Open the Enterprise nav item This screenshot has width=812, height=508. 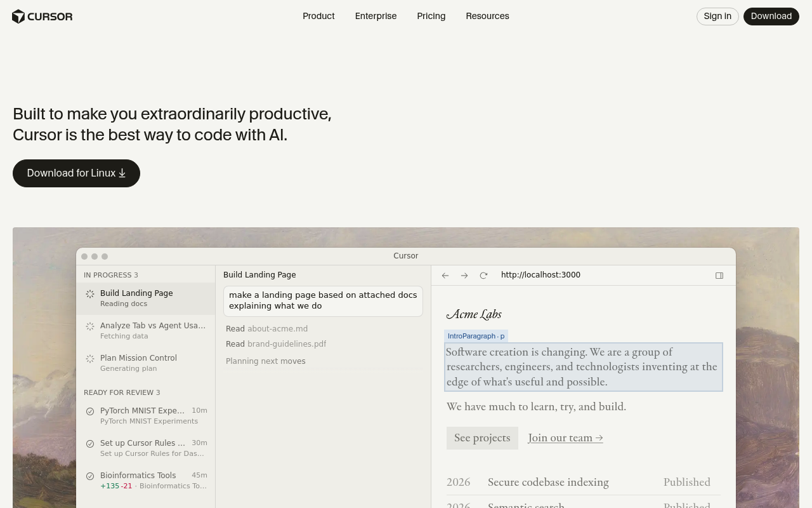pos(376,17)
